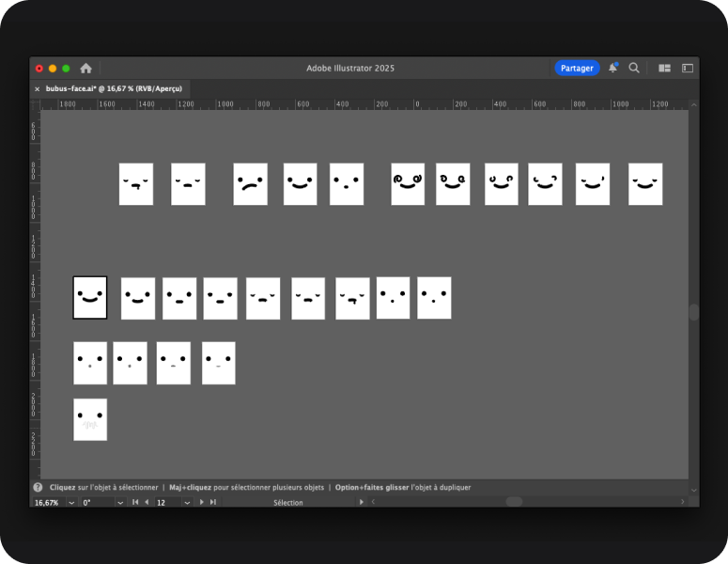This screenshot has height=564, width=728.
Task: Click the Home icon in title bar
Action: pyautogui.click(x=85, y=69)
